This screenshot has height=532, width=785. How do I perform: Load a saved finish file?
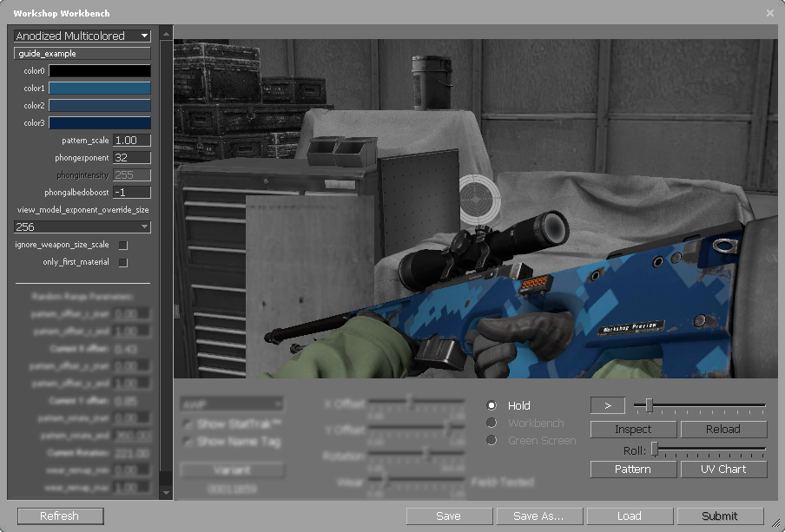(630, 516)
